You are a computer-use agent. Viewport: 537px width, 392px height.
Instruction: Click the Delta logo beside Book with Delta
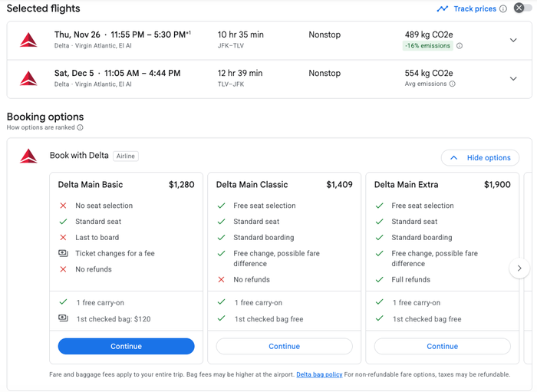28,156
